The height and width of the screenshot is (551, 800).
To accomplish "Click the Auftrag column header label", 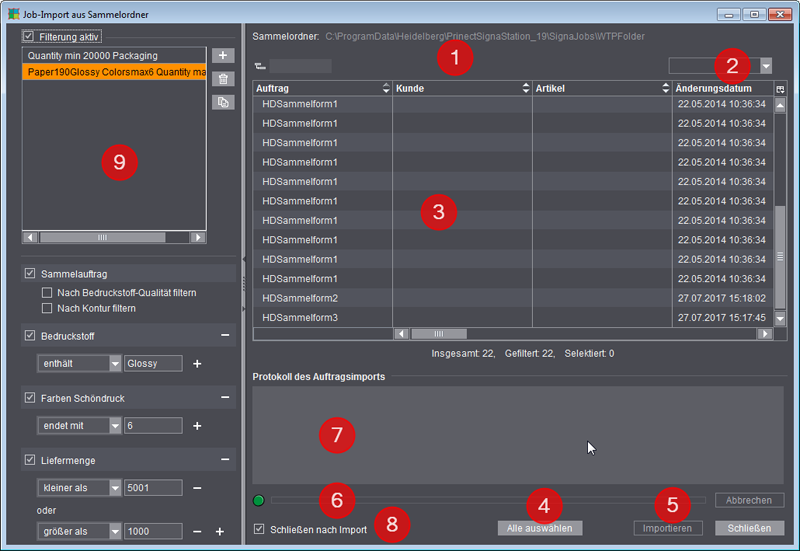I will [272, 88].
